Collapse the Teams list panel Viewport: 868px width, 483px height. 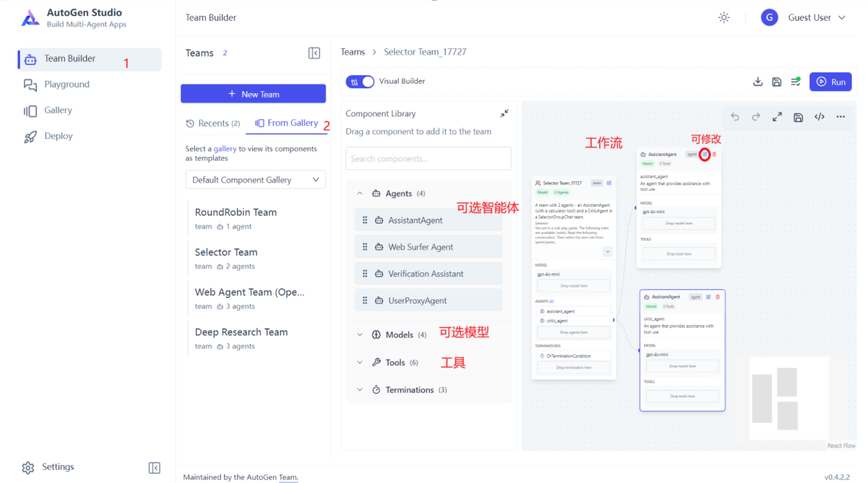(314, 53)
